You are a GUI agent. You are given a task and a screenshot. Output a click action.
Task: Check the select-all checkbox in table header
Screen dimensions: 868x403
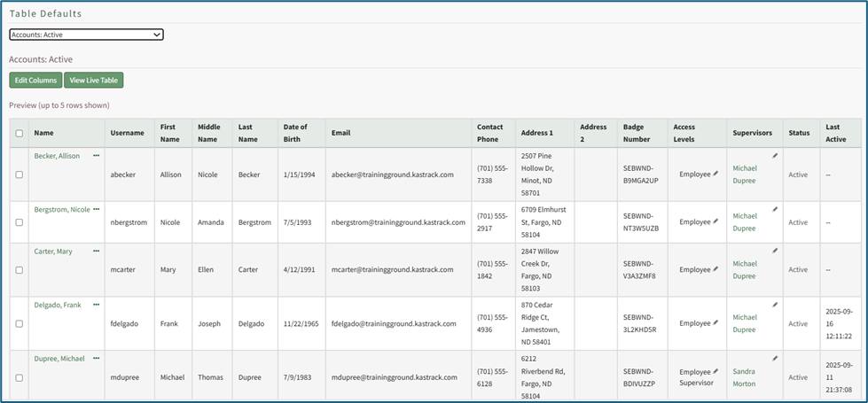click(20, 134)
